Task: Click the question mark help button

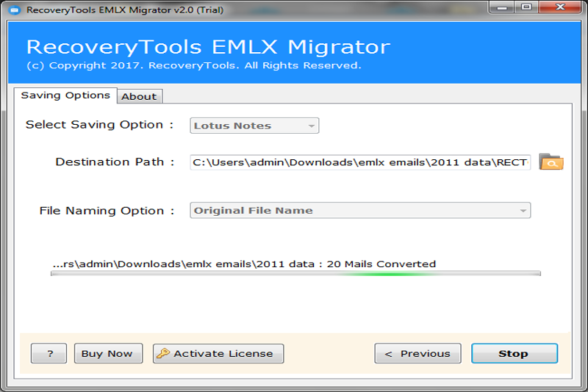Action: click(x=49, y=353)
